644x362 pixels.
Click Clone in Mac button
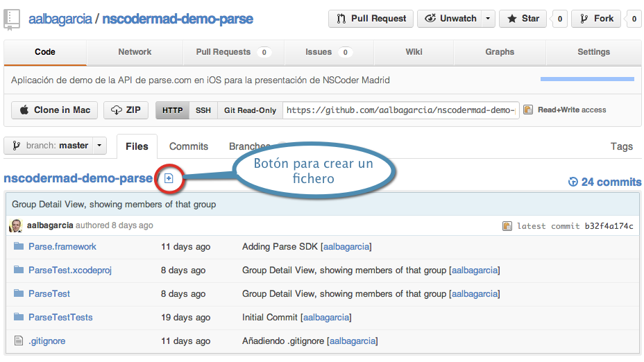pos(56,110)
